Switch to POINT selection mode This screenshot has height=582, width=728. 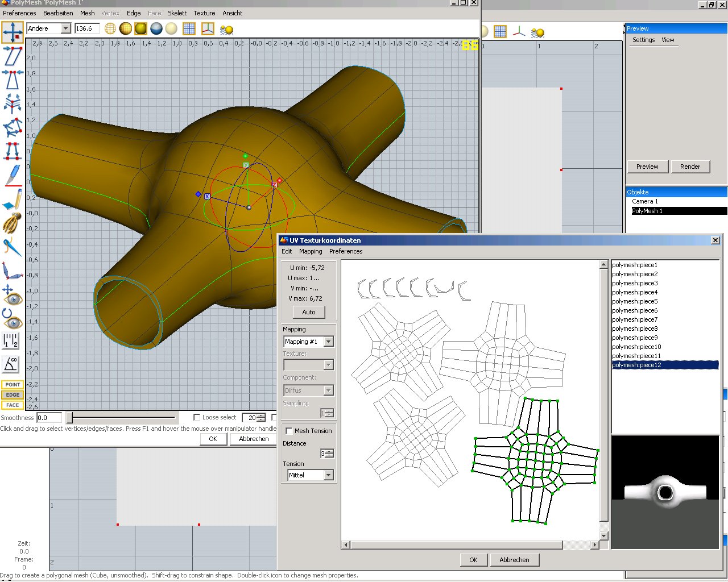click(x=13, y=385)
